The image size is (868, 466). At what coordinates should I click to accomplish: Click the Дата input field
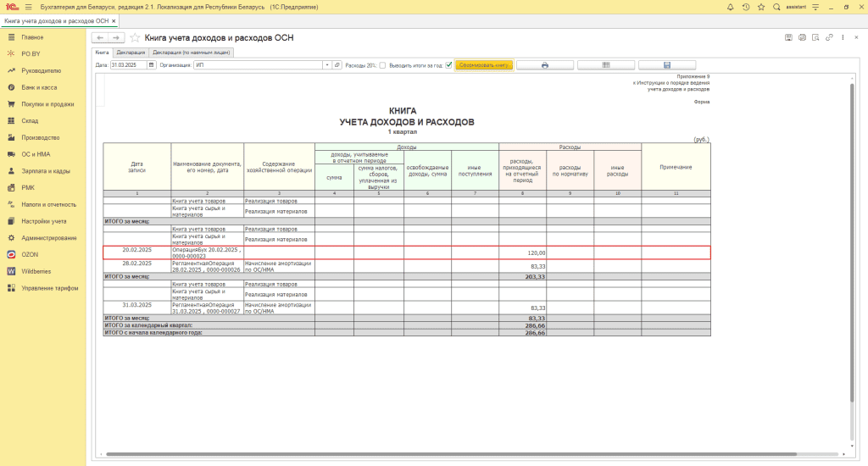pyautogui.click(x=128, y=65)
